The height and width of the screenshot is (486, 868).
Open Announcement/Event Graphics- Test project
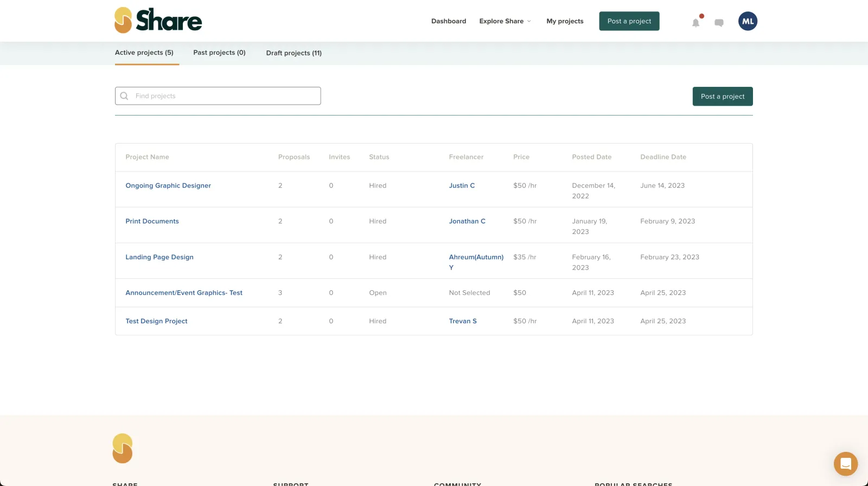click(x=184, y=293)
